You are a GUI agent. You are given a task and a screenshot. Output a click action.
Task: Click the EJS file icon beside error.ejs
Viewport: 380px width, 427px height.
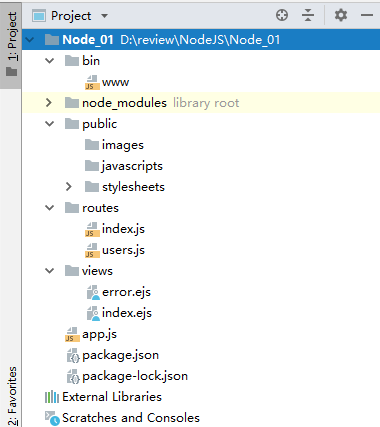point(93,292)
